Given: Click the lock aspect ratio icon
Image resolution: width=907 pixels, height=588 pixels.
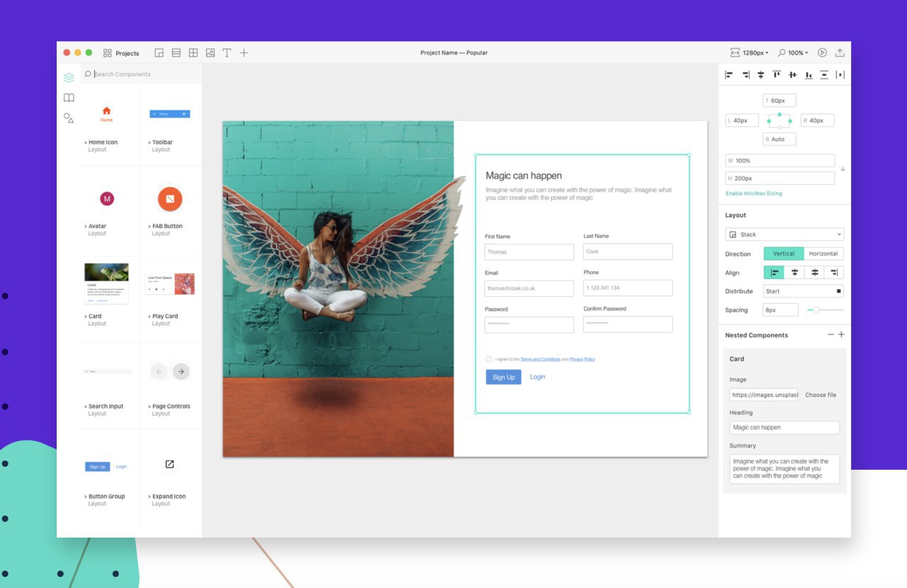Looking at the screenshot, I should click(x=843, y=169).
